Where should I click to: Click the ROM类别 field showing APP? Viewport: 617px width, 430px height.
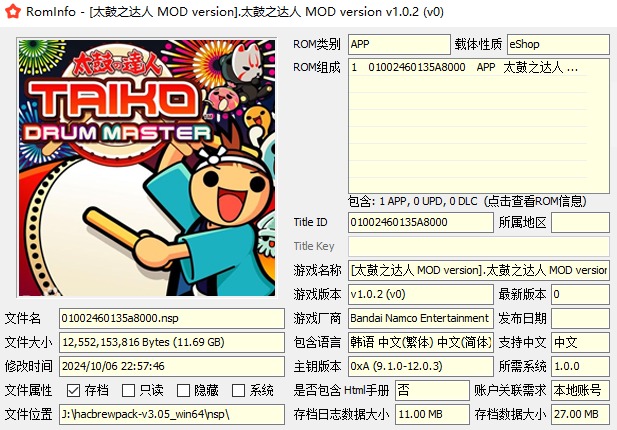[x=399, y=44]
